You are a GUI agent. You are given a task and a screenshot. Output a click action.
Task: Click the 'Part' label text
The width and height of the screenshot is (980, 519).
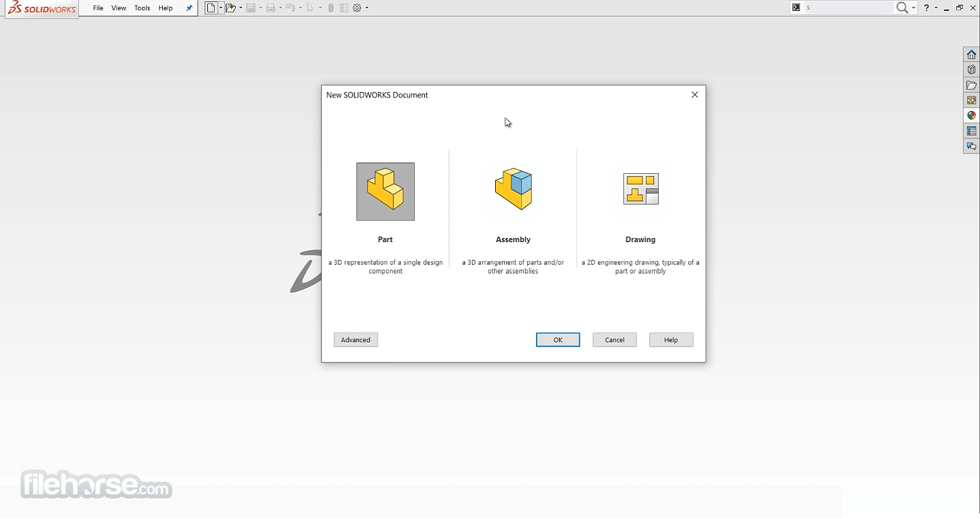385,239
